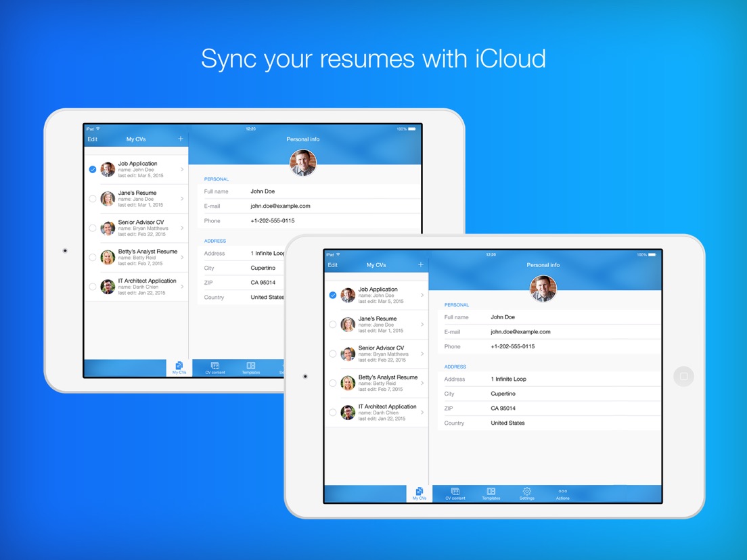Tap battery indicator on front iPad status bar
The image size is (747, 560).
click(652, 255)
